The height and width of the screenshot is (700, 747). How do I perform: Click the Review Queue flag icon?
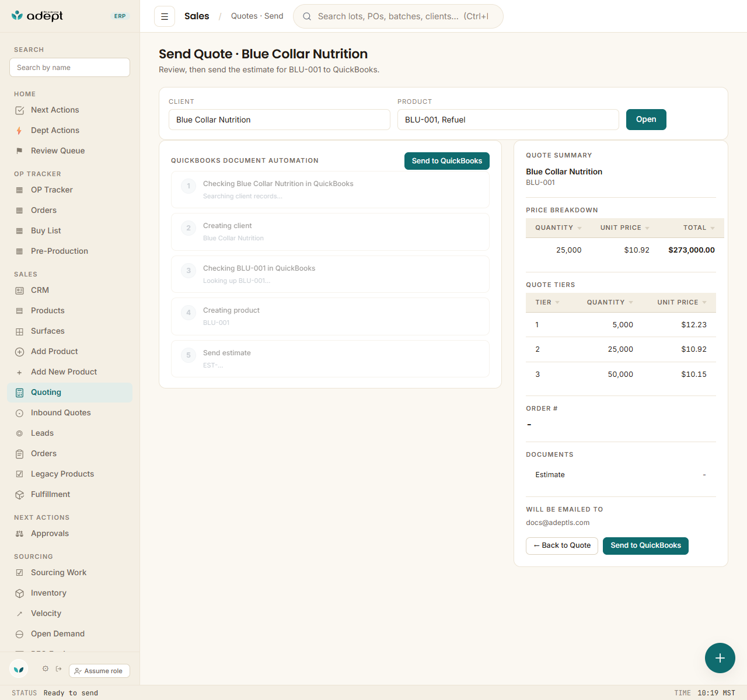pyautogui.click(x=19, y=151)
